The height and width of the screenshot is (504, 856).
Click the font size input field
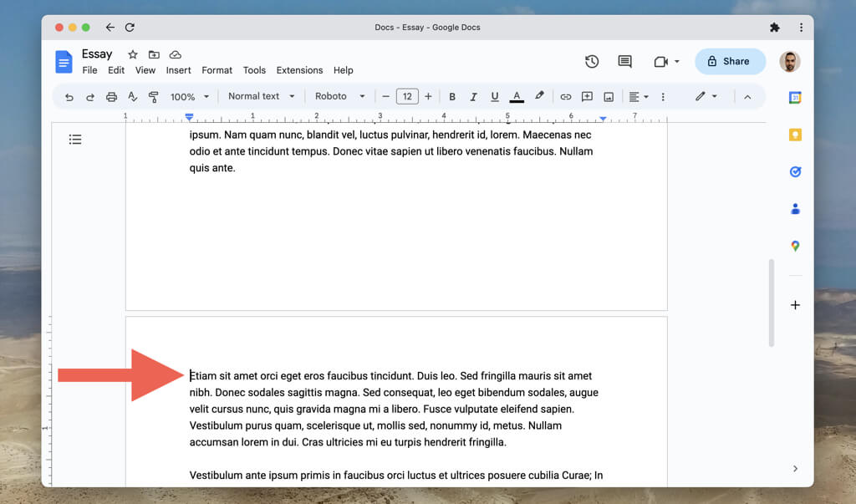point(407,97)
